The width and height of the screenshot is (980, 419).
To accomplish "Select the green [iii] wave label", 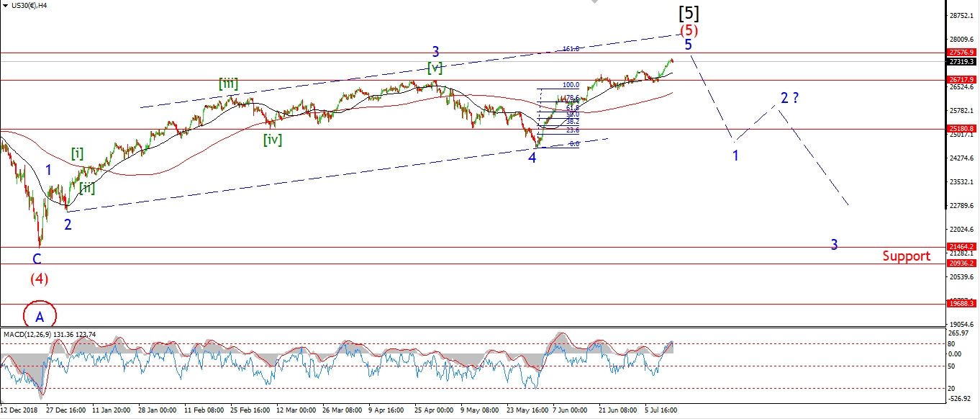I will point(229,84).
